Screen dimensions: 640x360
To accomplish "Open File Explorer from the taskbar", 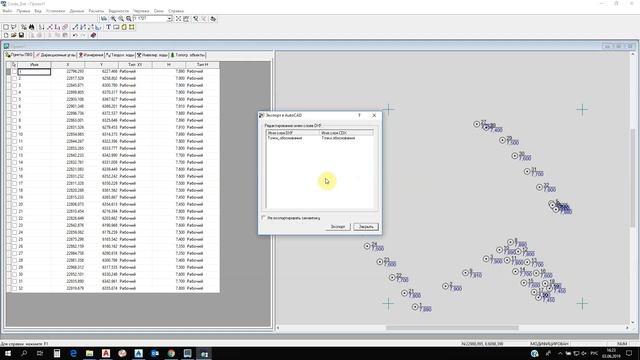I will 90,353.
